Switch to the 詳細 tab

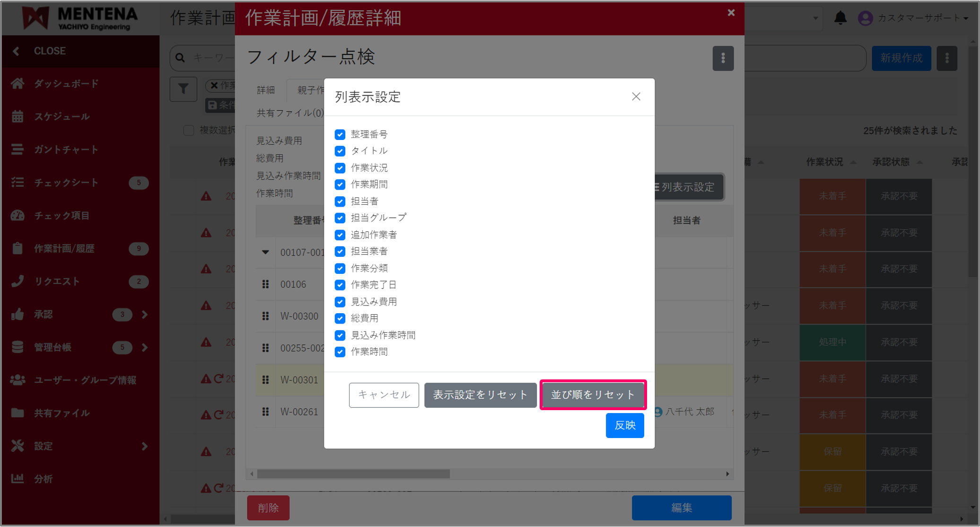pyautogui.click(x=266, y=90)
